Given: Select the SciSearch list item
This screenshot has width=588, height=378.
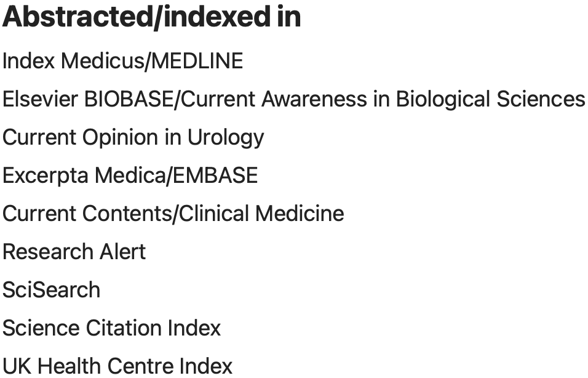Looking at the screenshot, I should point(52,290).
